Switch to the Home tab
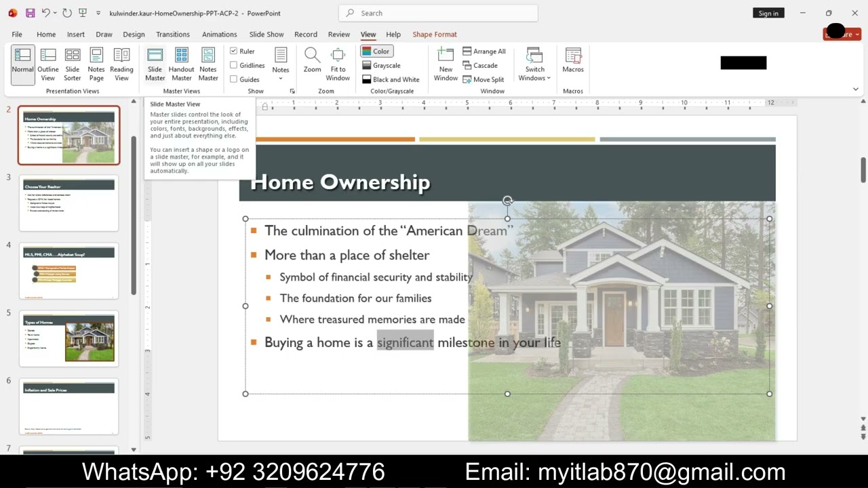The height and width of the screenshot is (488, 868). pyautogui.click(x=46, y=34)
